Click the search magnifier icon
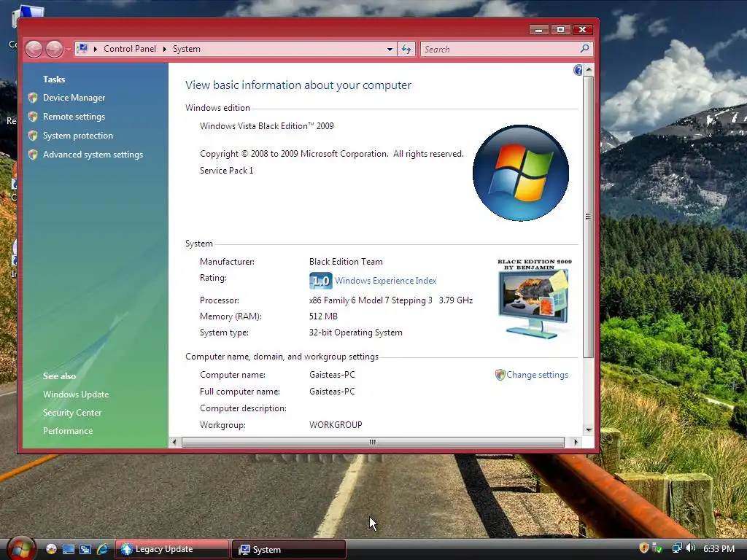Viewport: 747px width, 560px height. pos(584,49)
